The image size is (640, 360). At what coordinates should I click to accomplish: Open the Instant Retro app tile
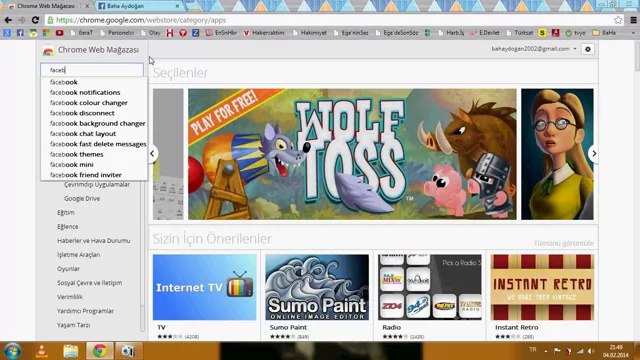pyautogui.click(x=542, y=287)
